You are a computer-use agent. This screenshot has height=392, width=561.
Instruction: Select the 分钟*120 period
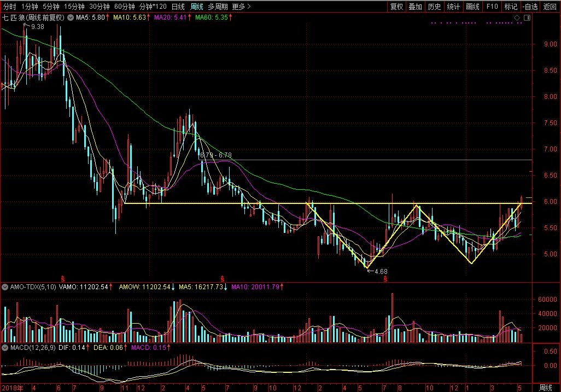153,7
